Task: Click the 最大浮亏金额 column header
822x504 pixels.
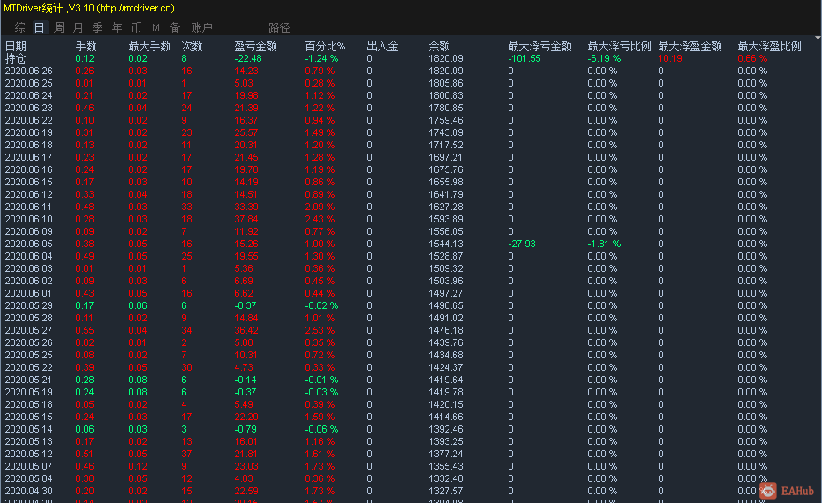Action: [540, 47]
